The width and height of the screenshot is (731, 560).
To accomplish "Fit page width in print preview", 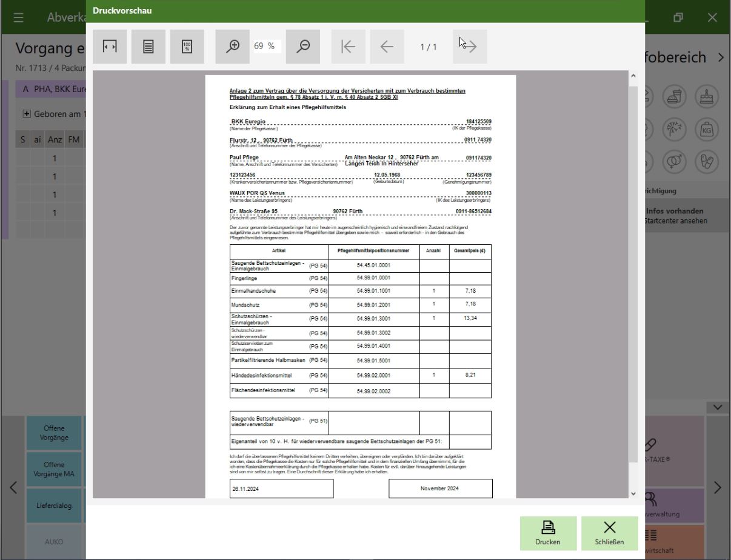I will click(110, 47).
